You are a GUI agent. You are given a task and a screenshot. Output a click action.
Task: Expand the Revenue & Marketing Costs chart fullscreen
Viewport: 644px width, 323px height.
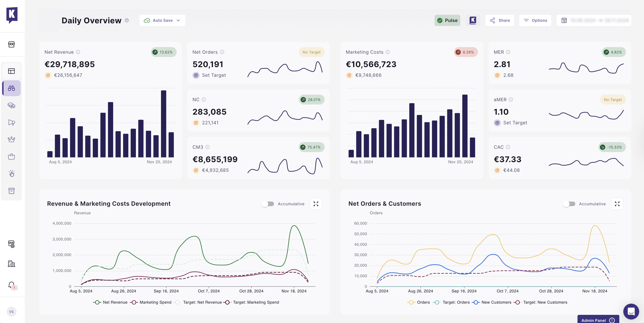[316, 204]
